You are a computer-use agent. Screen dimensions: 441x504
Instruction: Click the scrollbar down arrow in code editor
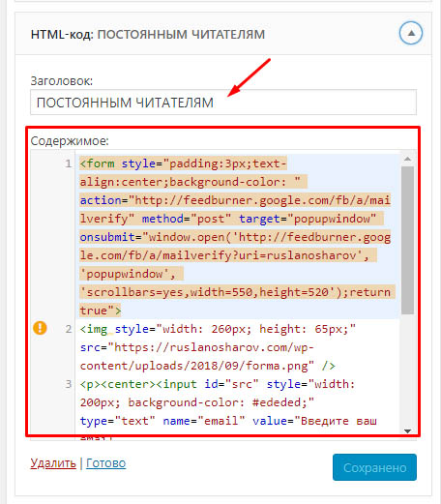point(407,431)
